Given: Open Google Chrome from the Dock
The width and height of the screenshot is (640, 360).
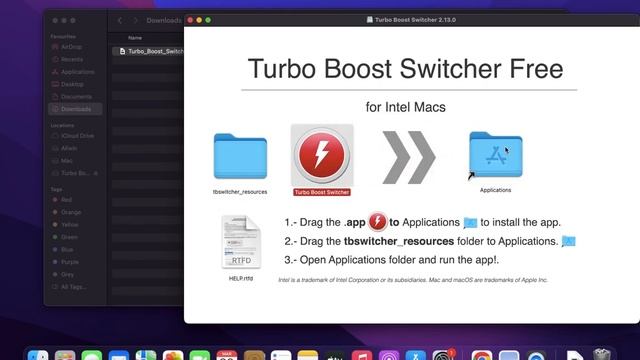Looking at the screenshot, I should pos(482,355).
